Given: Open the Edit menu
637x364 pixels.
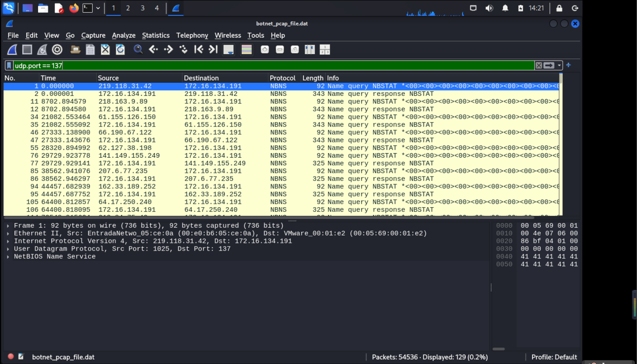Looking at the screenshot, I should [x=32, y=36].
